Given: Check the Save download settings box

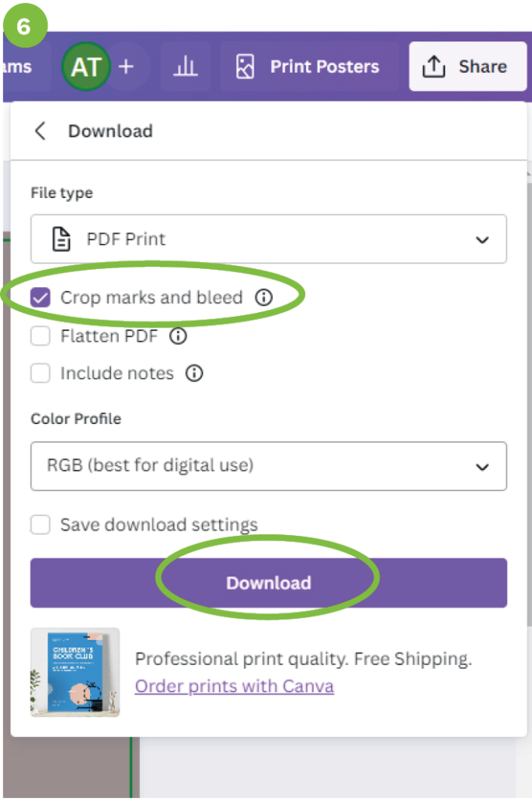Looking at the screenshot, I should coord(41,524).
